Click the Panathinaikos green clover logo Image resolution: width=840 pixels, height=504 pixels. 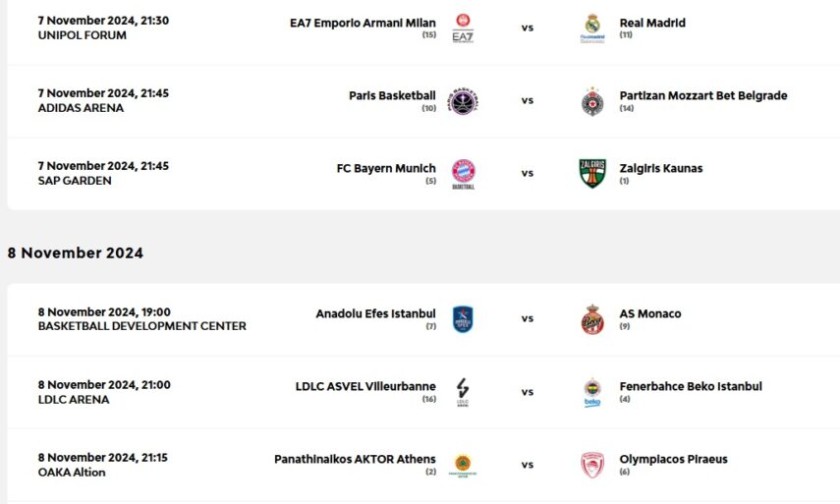coord(463,465)
